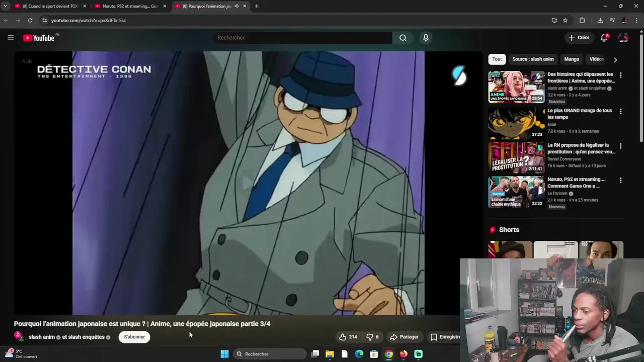
Task: Click the search magnifier button
Action: (x=403, y=38)
